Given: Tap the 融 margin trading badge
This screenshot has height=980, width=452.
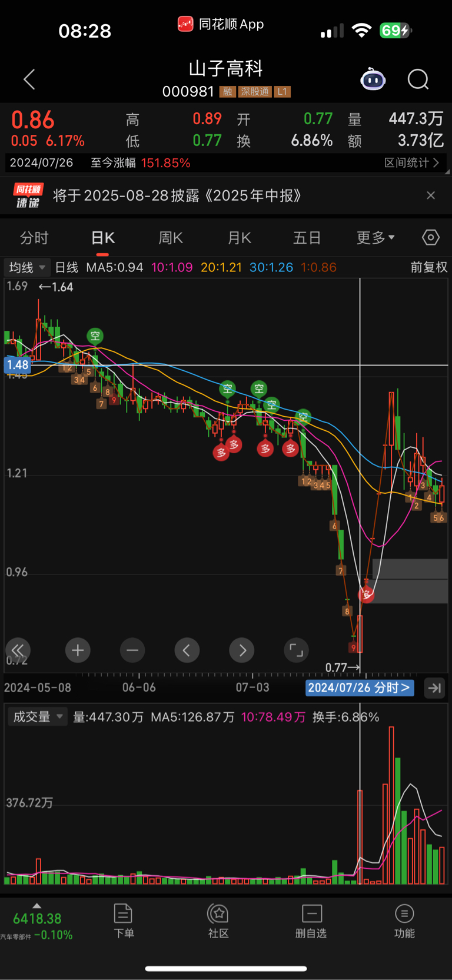Looking at the screenshot, I should click(x=227, y=92).
